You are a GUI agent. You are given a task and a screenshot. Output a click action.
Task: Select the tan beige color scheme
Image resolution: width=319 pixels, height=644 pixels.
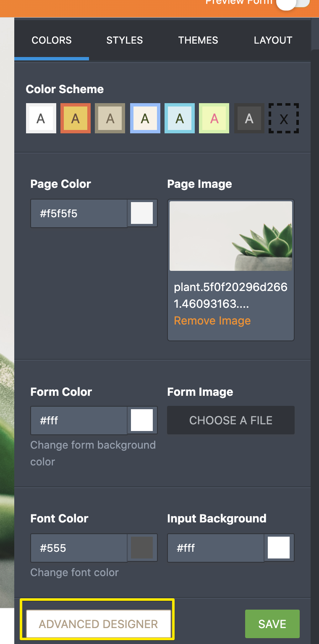[110, 119]
